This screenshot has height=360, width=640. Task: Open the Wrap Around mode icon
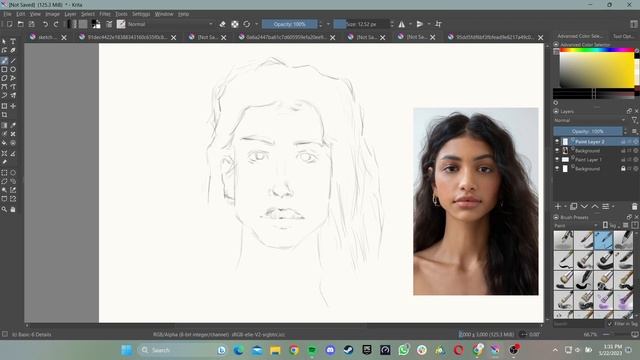tap(438, 24)
